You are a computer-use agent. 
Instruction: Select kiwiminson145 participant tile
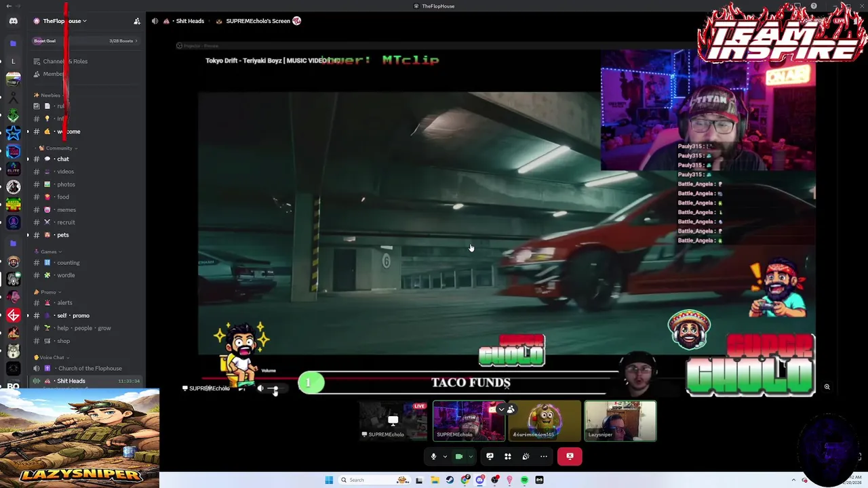point(545,421)
